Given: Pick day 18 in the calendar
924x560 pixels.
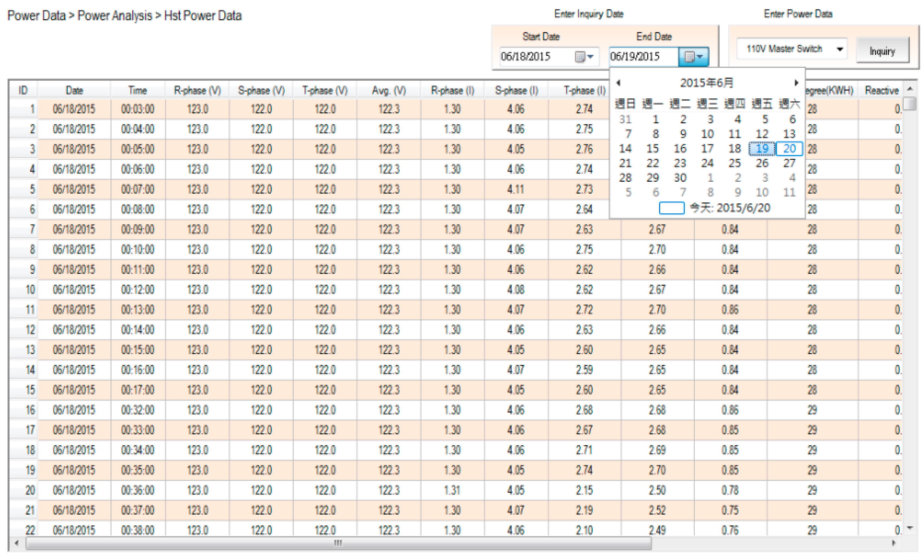Looking at the screenshot, I should (734, 149).
